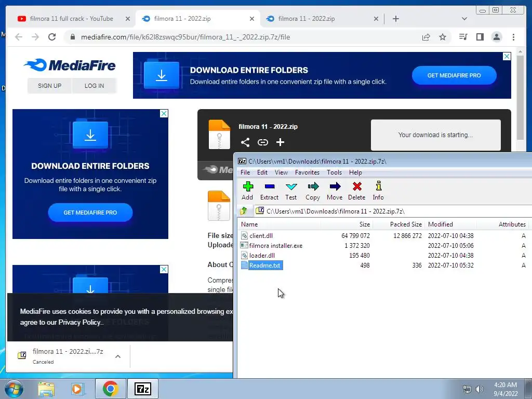Screen dimensions: 532x399
Task: Open the Help menu in 7-Zip
Action: [x=355, y=172]
